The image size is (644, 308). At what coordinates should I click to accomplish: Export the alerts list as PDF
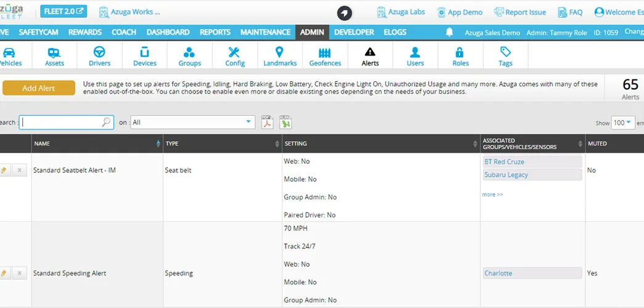[x=267, y=122]
